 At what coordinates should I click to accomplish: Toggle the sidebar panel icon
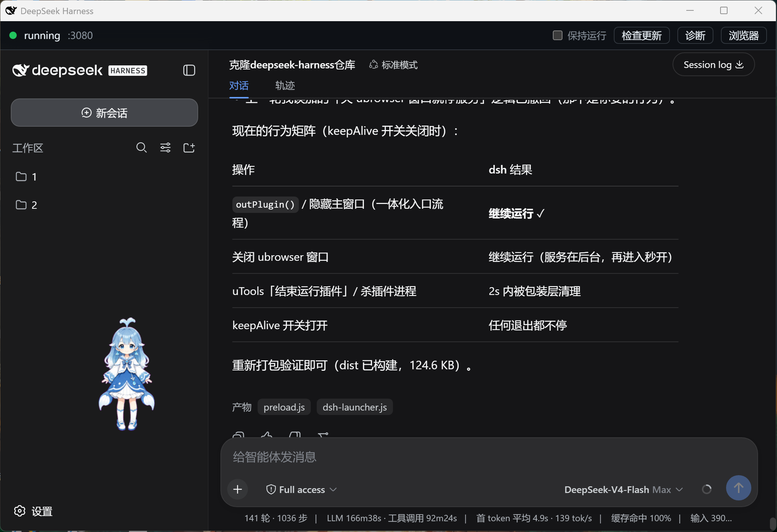189,70
